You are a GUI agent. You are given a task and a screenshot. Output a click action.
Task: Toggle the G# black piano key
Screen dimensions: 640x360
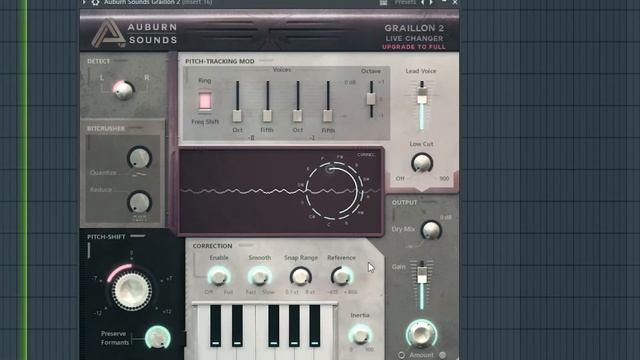click(294, 326)
